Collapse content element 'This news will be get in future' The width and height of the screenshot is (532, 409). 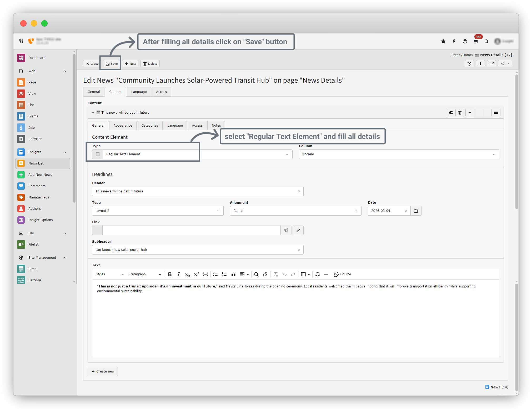[93, 113]
